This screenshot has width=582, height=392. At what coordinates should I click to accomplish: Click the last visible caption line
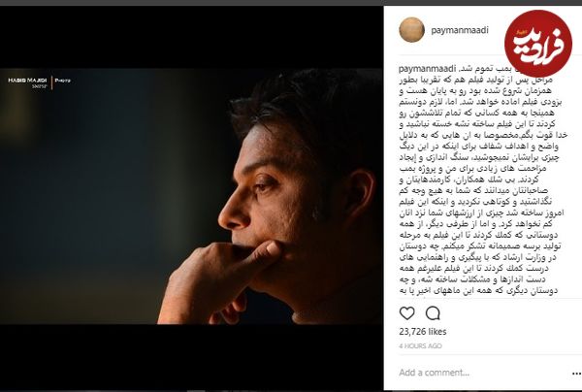pos(479,291)
